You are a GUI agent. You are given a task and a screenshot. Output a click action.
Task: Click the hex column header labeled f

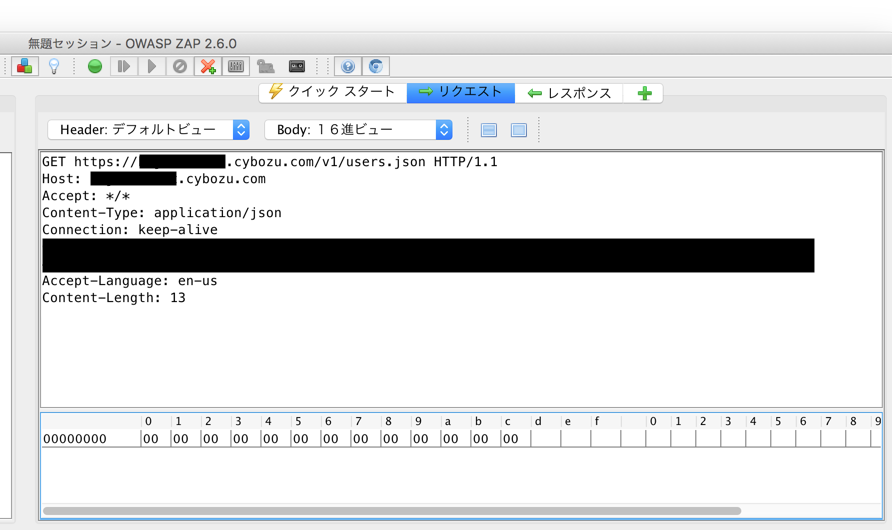point(597,421)
